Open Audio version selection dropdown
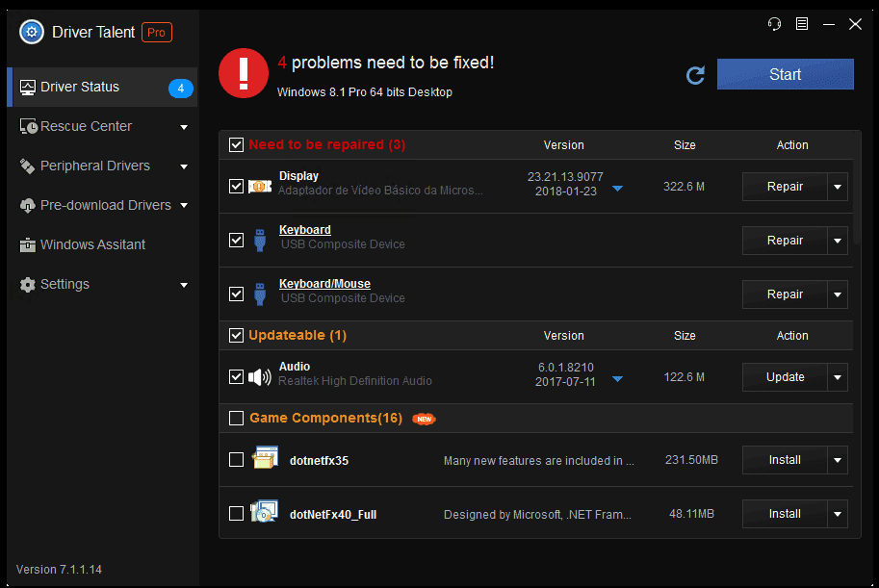The height and width of the screenshot is (588, 879). click(x=617, y=379)
